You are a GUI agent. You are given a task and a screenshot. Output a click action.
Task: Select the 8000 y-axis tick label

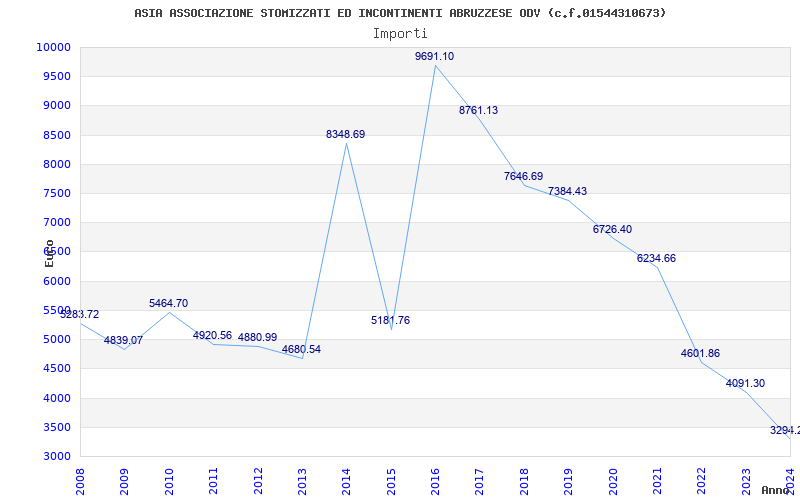coord(56,164)
